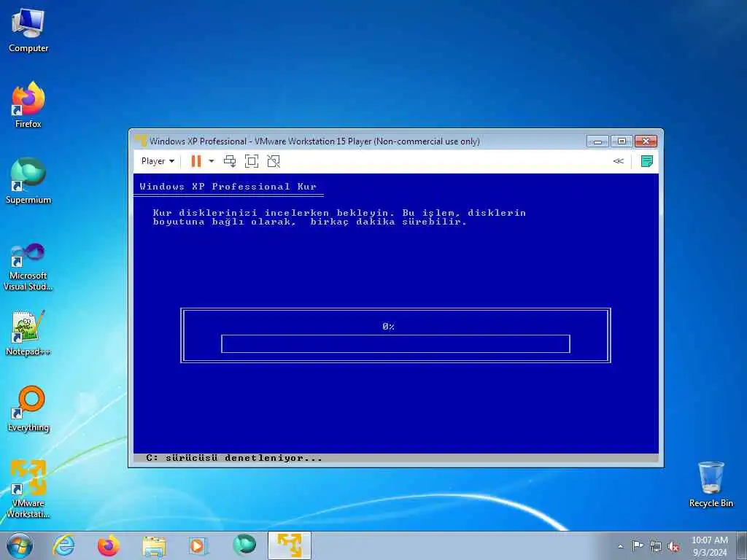Viewport: 747px width, 560px height.
Task: Send Ctrl+Alt+Del to the VM
Action: tap(230, 161)
